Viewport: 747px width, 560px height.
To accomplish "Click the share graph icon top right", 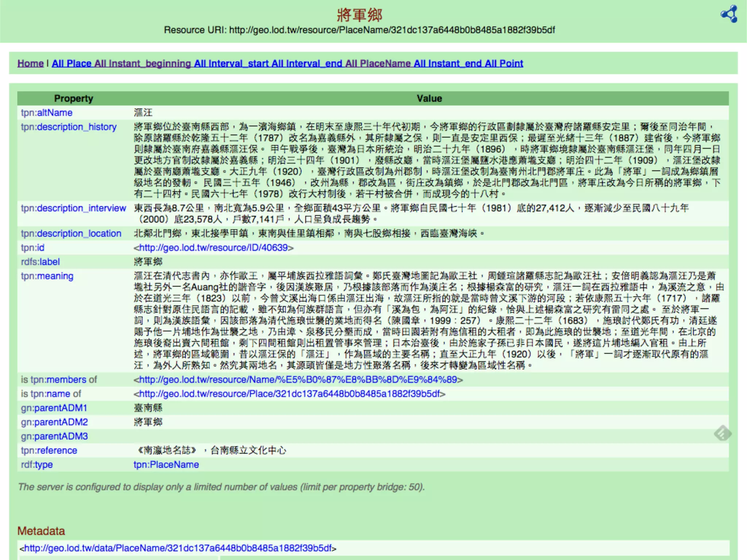I will click(729, 14).
